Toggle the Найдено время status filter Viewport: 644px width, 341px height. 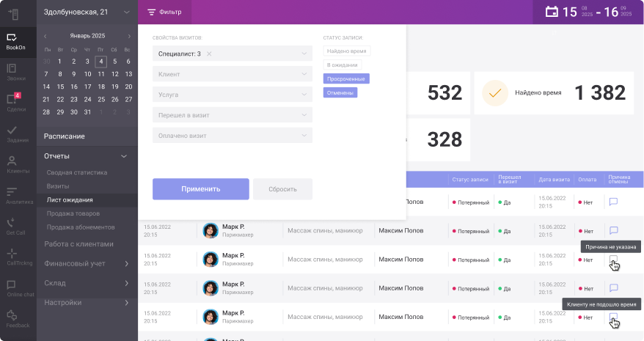tap(346, 51)
